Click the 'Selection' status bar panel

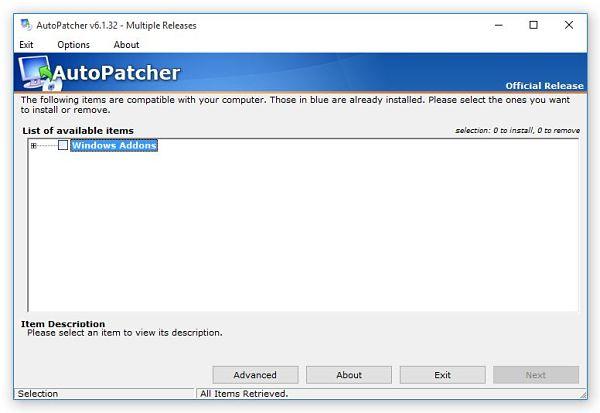[x=104, y=393]
